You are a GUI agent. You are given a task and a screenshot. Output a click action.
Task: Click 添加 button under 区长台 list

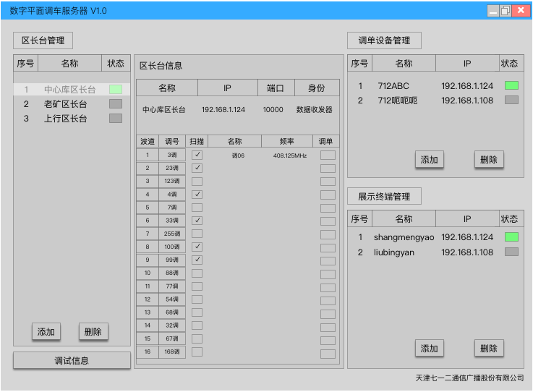coord(46,332)
